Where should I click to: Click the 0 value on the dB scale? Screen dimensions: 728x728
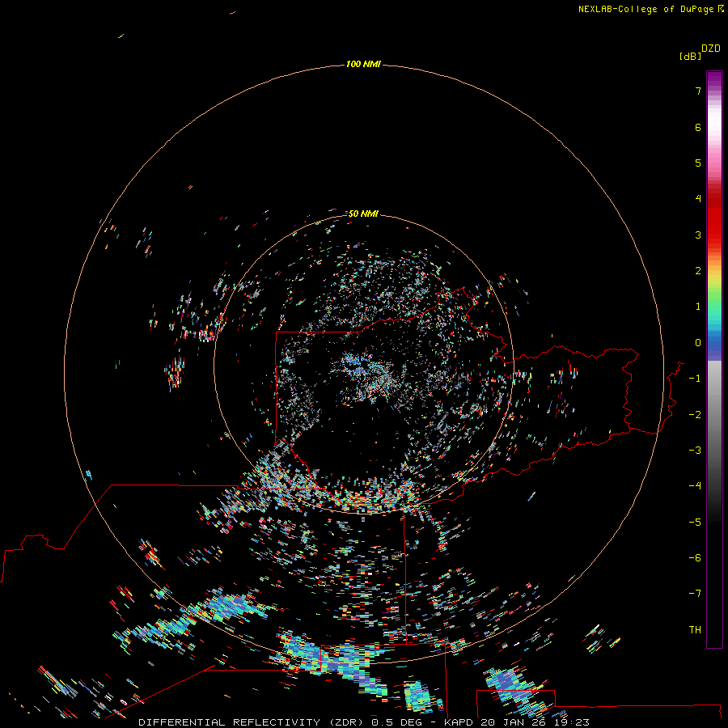click(x=698, y=343)
